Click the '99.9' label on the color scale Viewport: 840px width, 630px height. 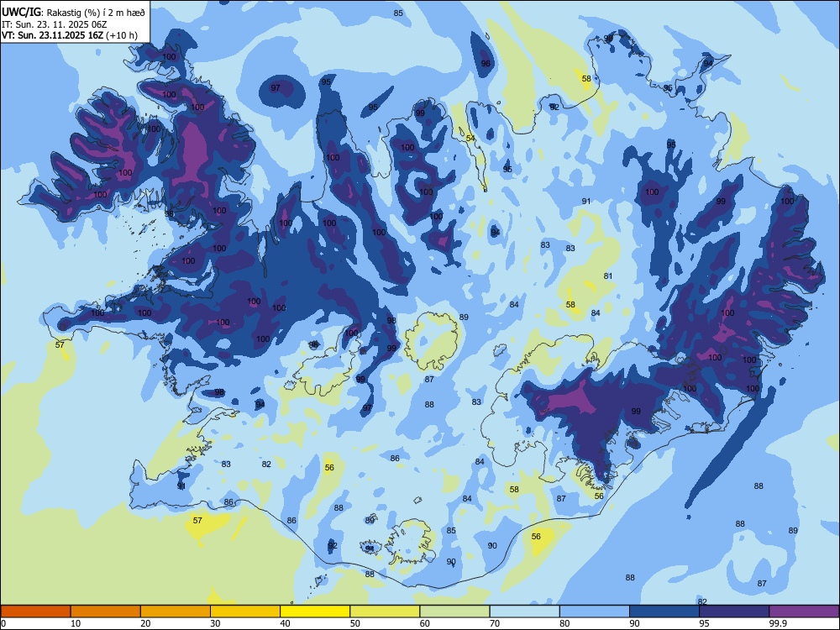tap(778, 623)
